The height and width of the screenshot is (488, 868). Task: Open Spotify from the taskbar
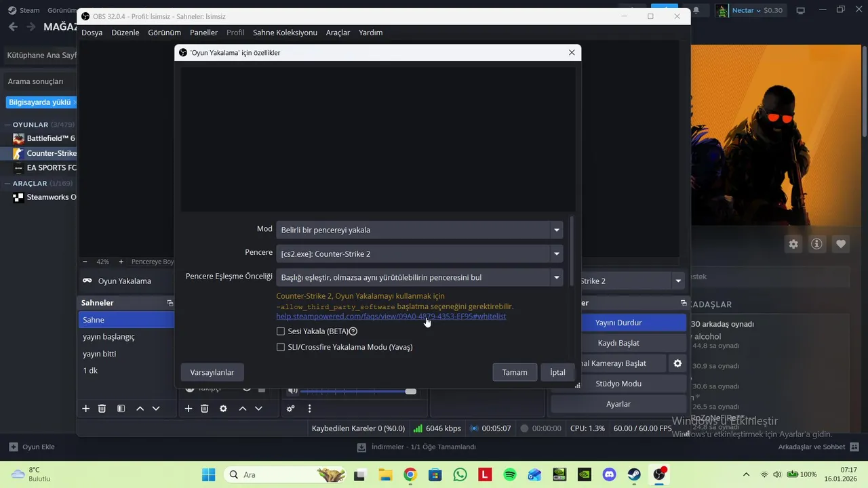pos(510,474)
